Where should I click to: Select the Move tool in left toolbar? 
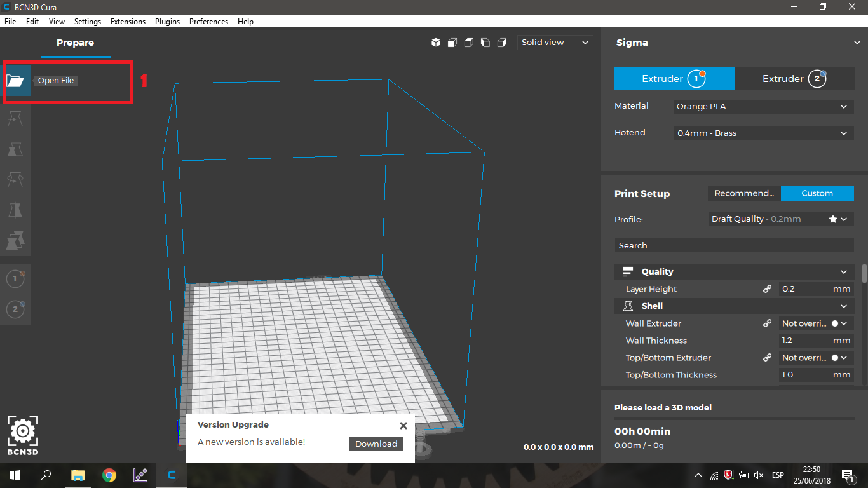click(x=15, y=118)
